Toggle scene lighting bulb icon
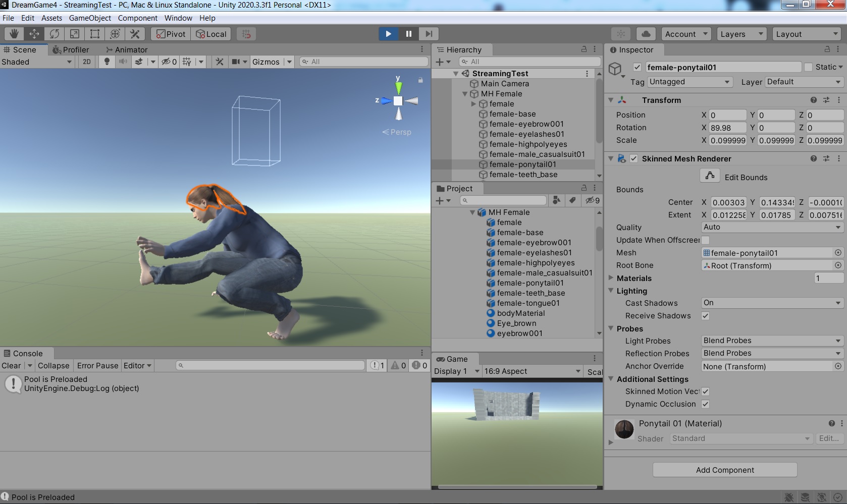Image resolution: width=847 pixels, height=504 pixels. [107, 62]
